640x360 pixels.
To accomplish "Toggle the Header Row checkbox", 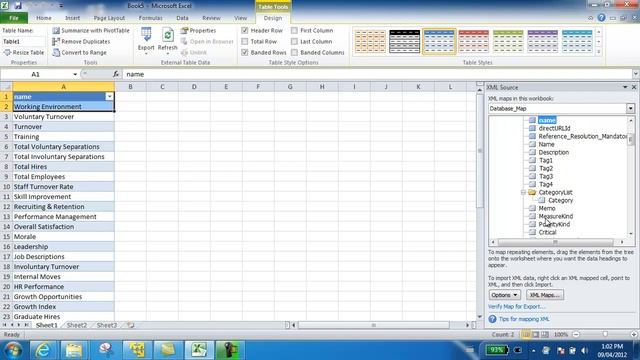I will point(245,31).
